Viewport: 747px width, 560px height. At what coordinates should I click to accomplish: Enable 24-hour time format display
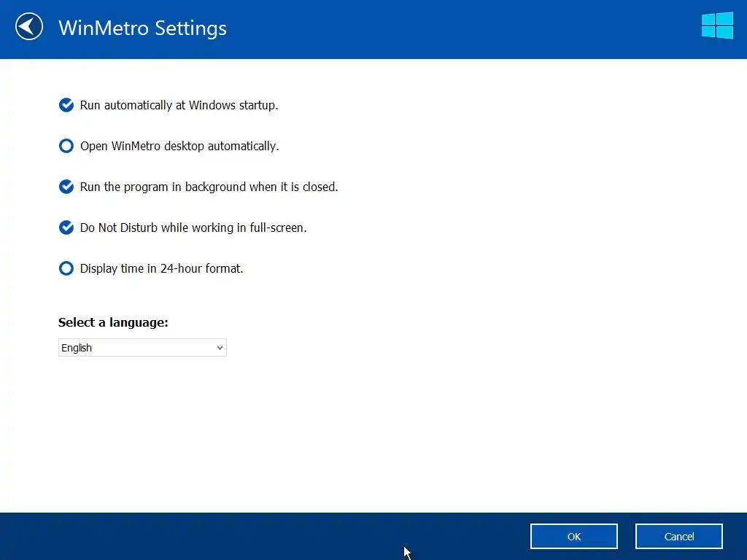click(66, 268)
